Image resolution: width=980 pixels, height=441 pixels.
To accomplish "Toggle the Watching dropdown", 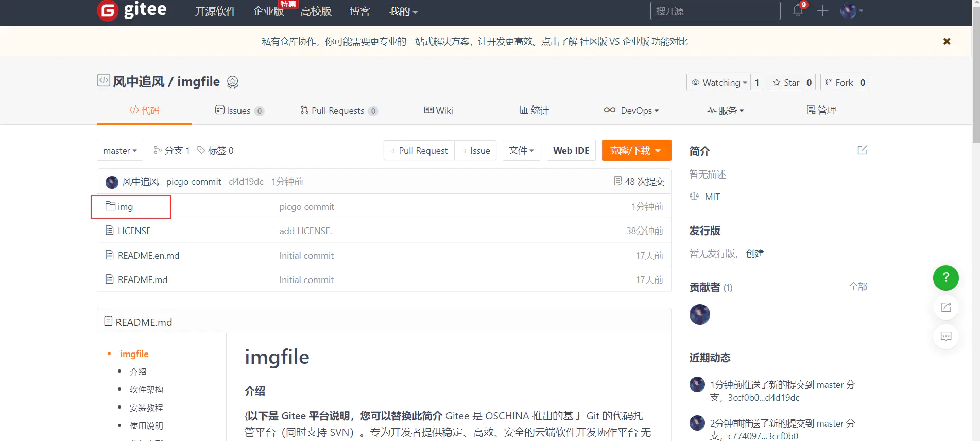I will pyautogui.click(x=718, y=82).
